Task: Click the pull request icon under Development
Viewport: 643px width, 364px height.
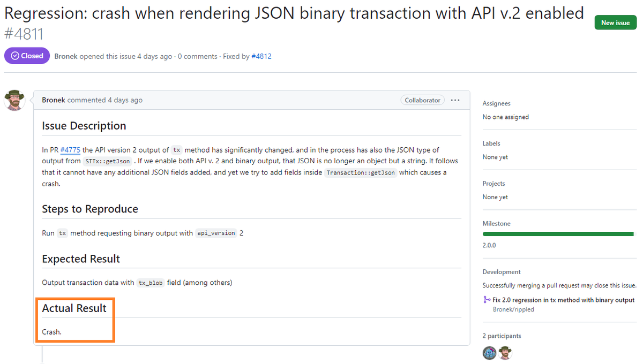Action: (x=487, y=300)
